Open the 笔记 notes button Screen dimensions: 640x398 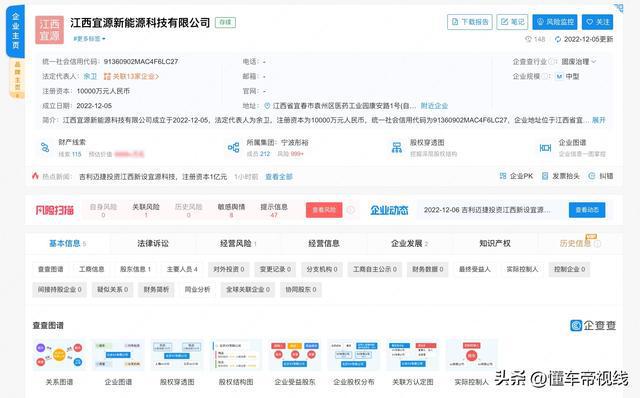coord(512,22)
